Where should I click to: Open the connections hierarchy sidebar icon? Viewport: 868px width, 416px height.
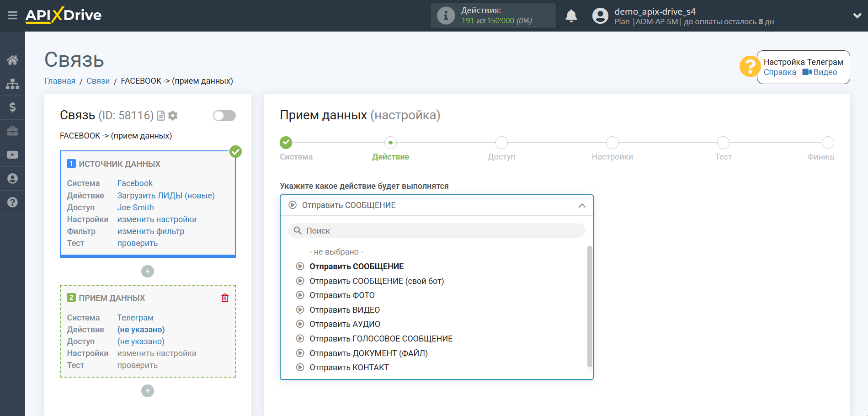[x=12, y=84]
